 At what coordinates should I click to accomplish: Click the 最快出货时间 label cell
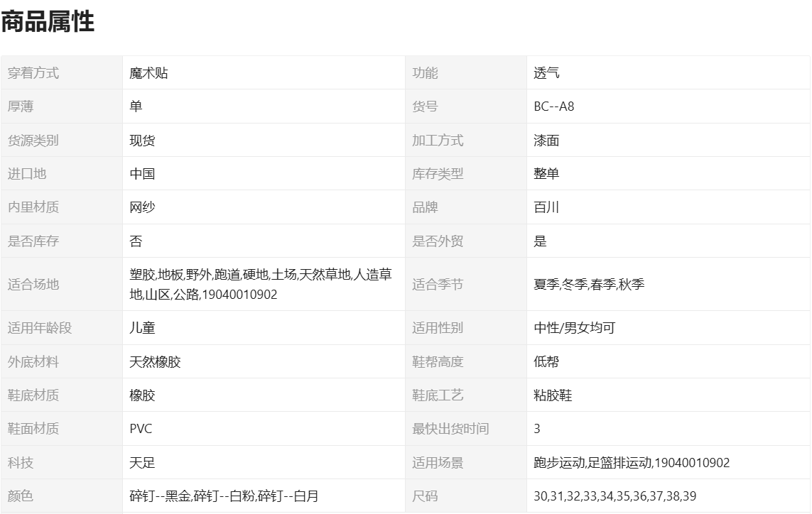click(x=450, y=429)
